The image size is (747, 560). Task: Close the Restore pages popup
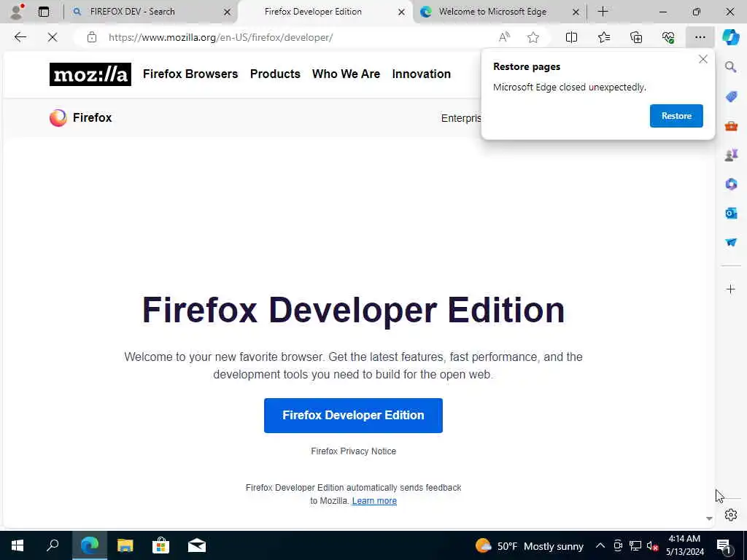(703, 59)
